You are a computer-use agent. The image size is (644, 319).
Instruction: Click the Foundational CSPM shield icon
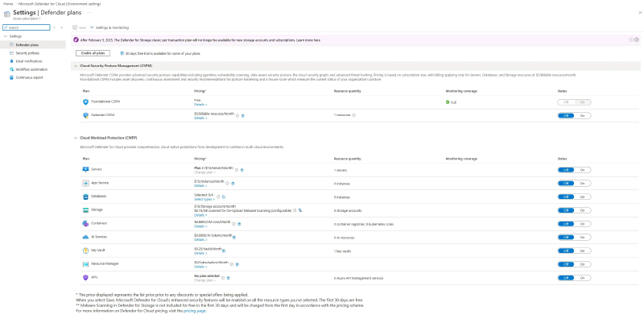85,102
